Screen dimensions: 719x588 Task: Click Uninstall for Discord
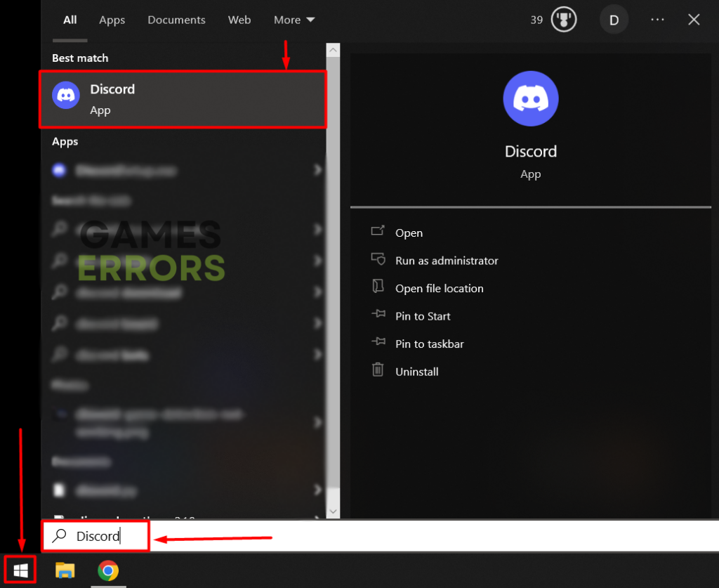(416, 372)
